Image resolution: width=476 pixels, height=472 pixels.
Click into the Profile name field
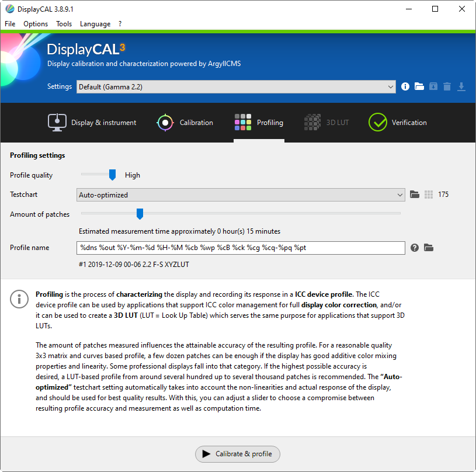[241, 248]
